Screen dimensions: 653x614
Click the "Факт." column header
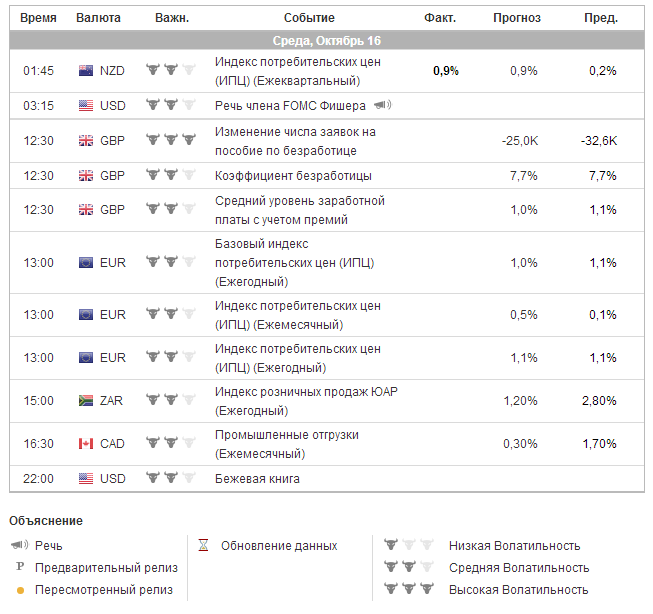(x=440, y=18)
